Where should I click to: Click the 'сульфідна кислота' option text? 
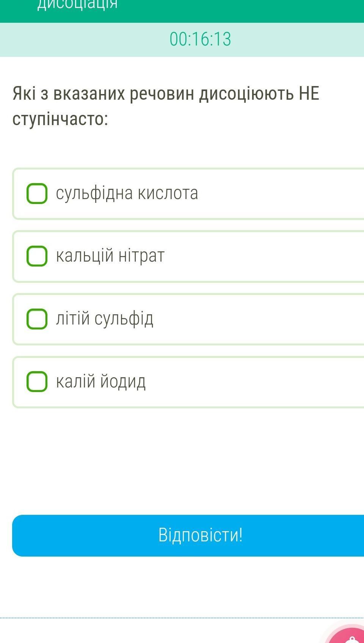pyautogui.click(x=127, y=193)
